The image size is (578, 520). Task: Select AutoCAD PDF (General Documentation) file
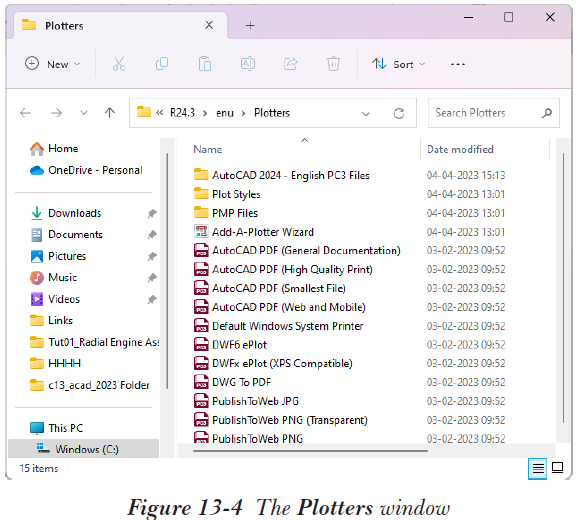297,251
